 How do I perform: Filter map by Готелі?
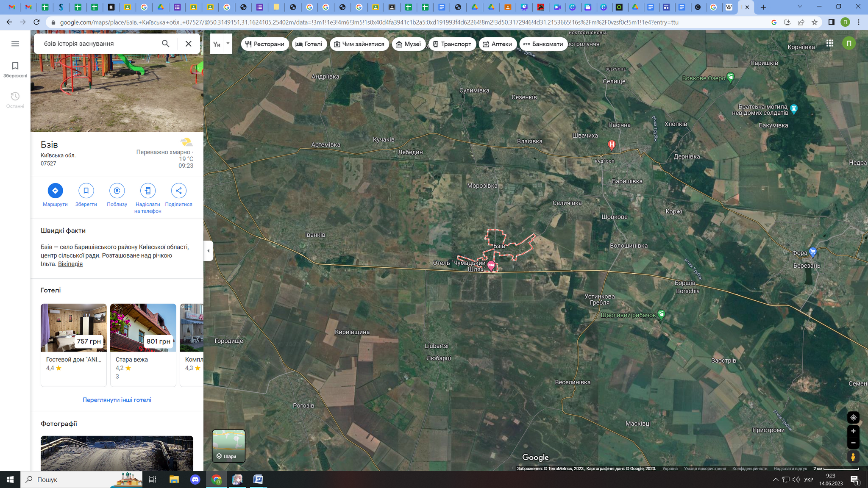(x=309, y=44)
